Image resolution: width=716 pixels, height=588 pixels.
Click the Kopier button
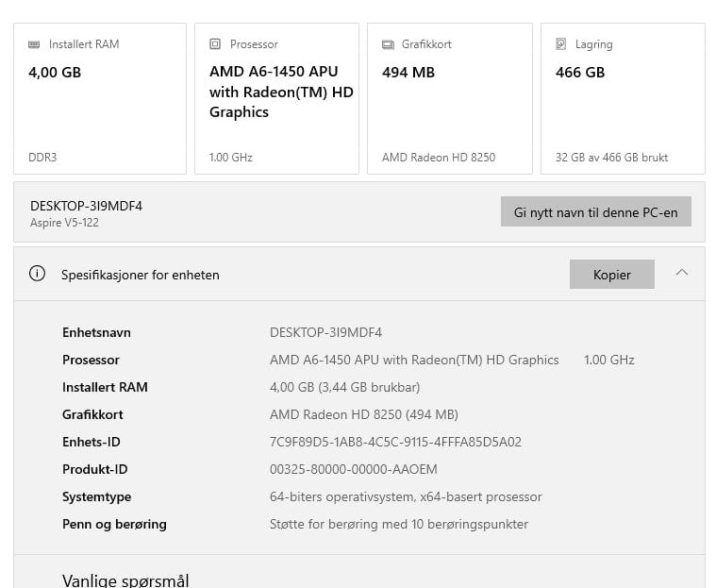612,275
